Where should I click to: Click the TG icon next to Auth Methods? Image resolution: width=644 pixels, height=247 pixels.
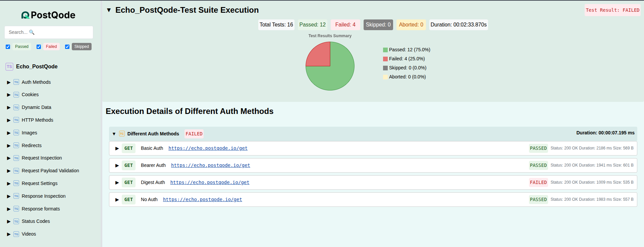16,82
